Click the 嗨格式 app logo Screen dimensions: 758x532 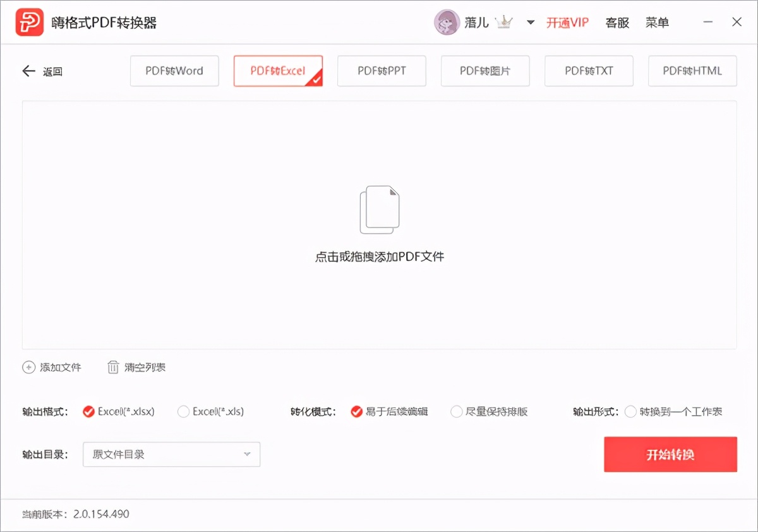(29, 21)
